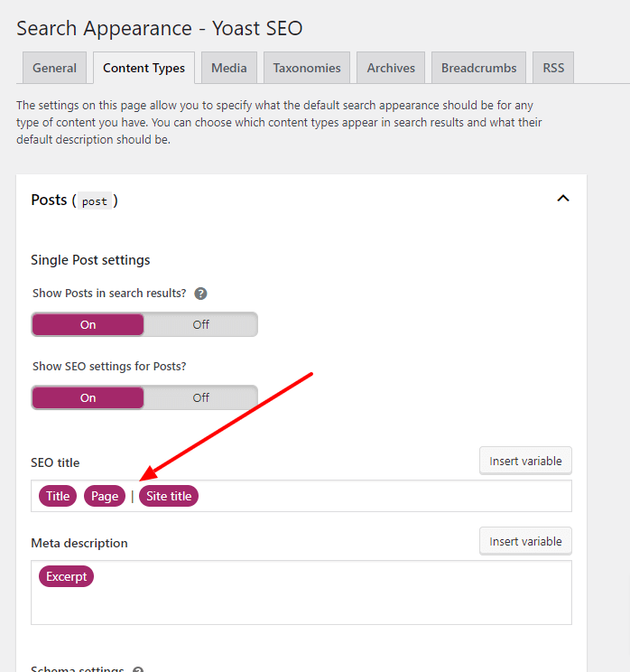Set Show SEO settings for Posts On
This screenshot has width=630, height=672.
click(88, 397)
